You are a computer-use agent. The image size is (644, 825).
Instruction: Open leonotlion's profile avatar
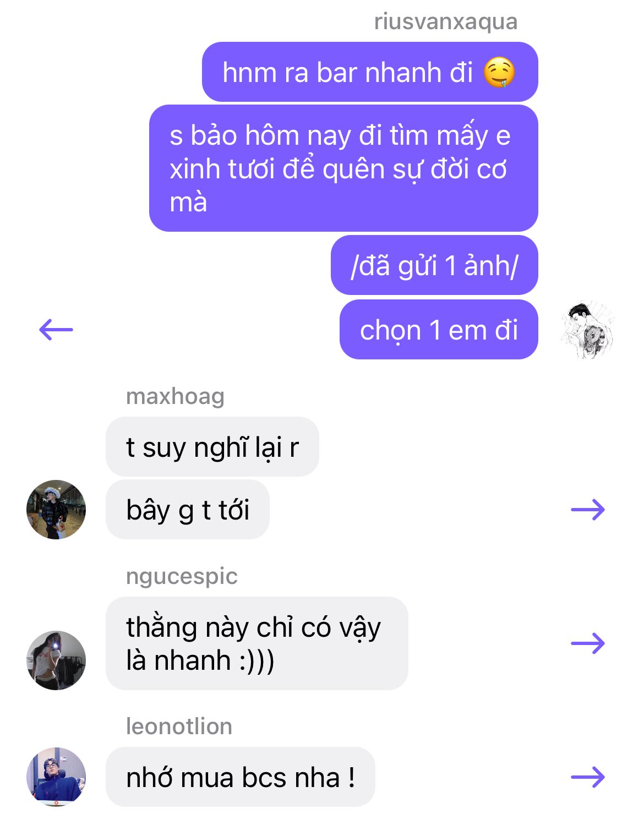56,777
